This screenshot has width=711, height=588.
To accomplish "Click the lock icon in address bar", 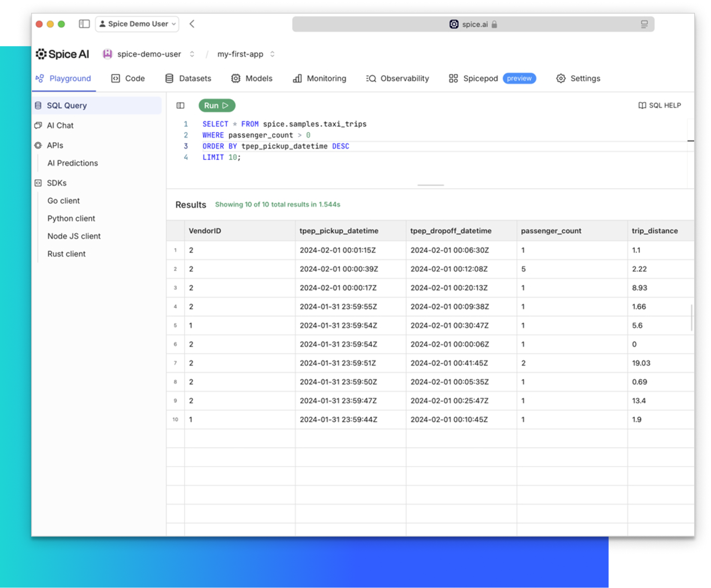I will [494, 24].
